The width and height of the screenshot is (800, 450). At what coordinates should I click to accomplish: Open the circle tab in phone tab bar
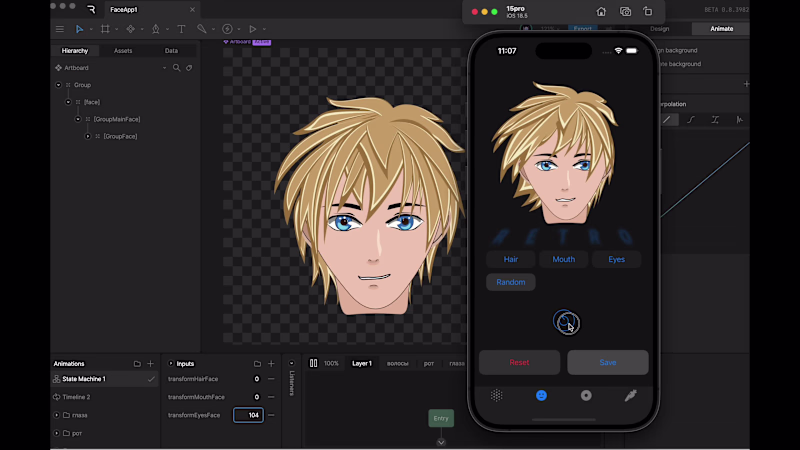(x=586, y=395)
